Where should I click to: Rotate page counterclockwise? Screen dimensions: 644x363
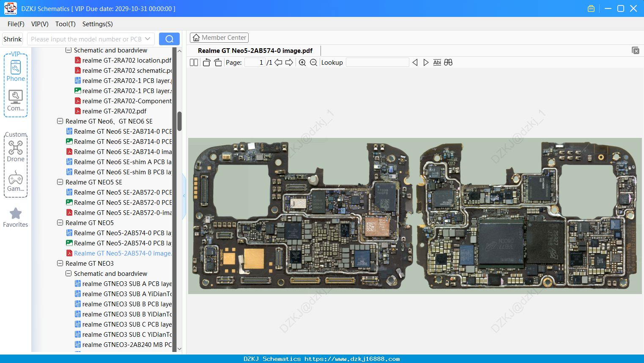pyautogui.click(x=206, y=63)
